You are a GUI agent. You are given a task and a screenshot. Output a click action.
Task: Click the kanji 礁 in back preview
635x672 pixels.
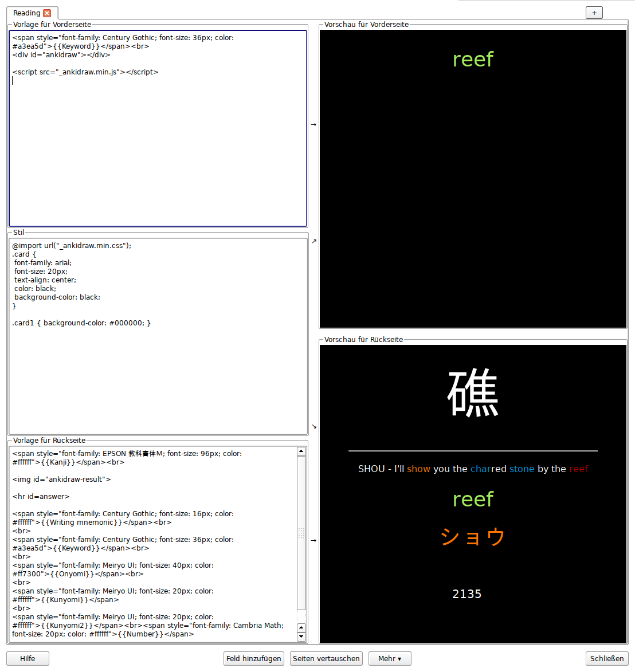[473, 394]
